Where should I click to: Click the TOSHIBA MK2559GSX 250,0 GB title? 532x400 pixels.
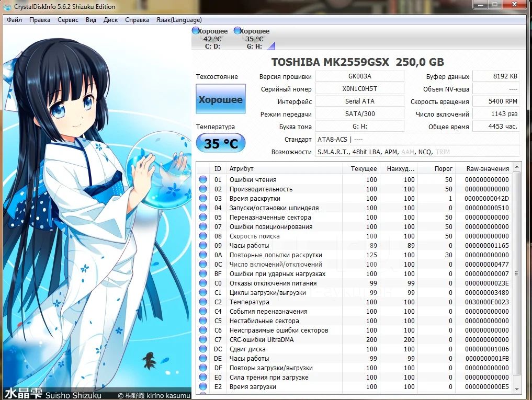[358, 62]
